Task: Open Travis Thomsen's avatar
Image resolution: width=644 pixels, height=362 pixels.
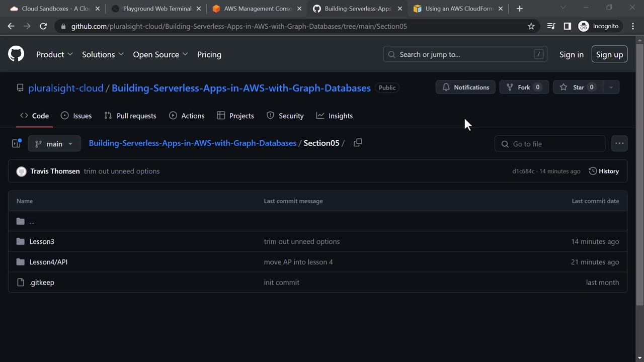Action: [x=21, y=171]
